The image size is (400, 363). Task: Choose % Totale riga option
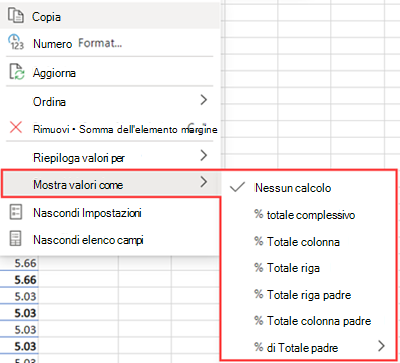coord(309,268)
